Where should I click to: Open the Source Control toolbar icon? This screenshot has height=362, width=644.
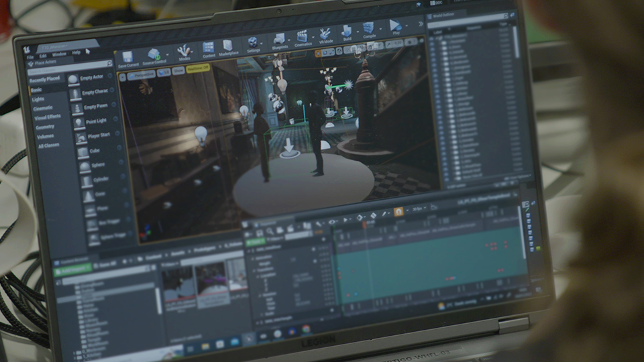(x=154, y=54)
